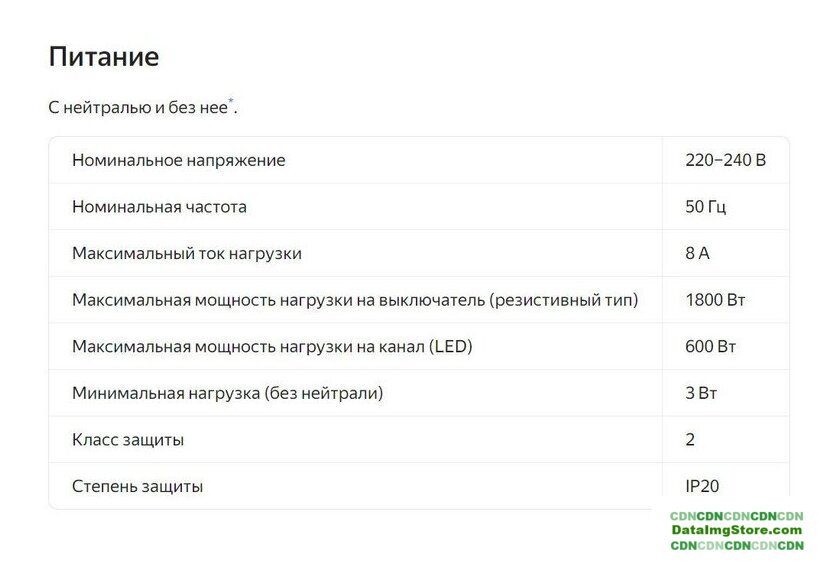The image size is (840, 564).
Task: Click the "3 Вт" minimum load value
Action: (702, 393)
